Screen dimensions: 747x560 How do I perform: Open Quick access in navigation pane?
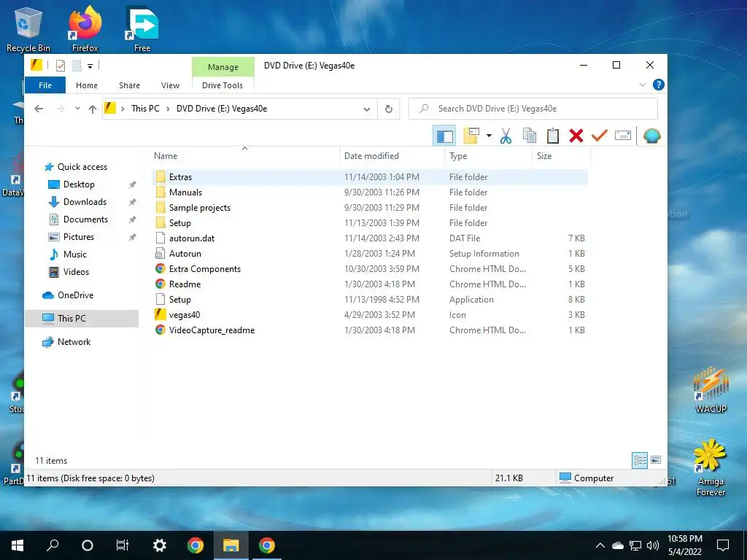pos(82,167)
